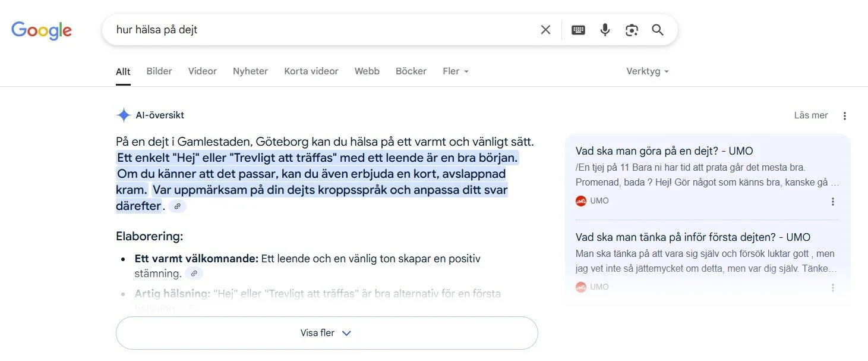
Task: Start voice search with microphone icon
Action: (605, 30)
